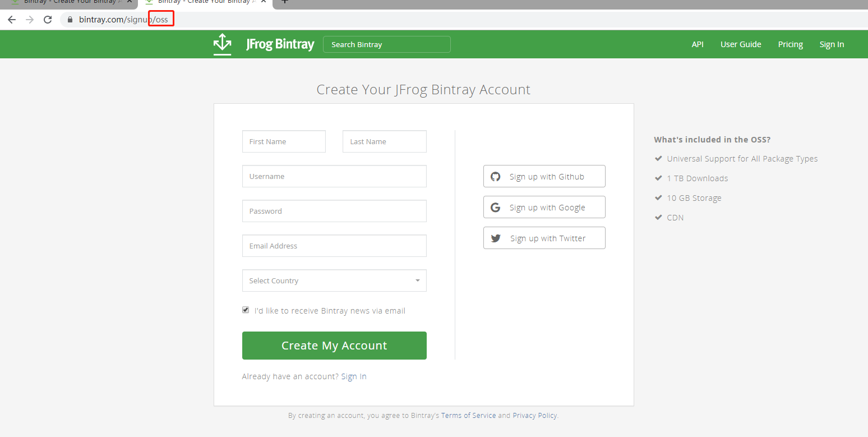
Task: Sign up with Twitter button
Action: coord(544,238)
